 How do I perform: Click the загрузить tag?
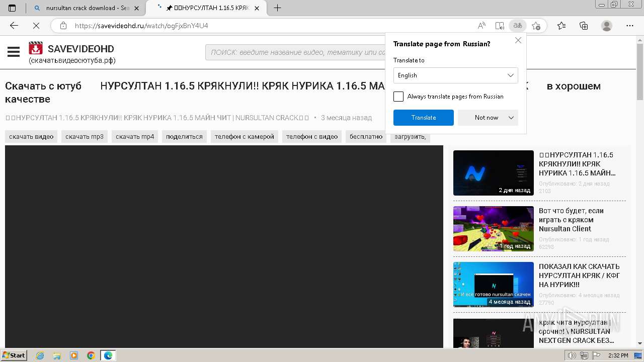[410, 137]
